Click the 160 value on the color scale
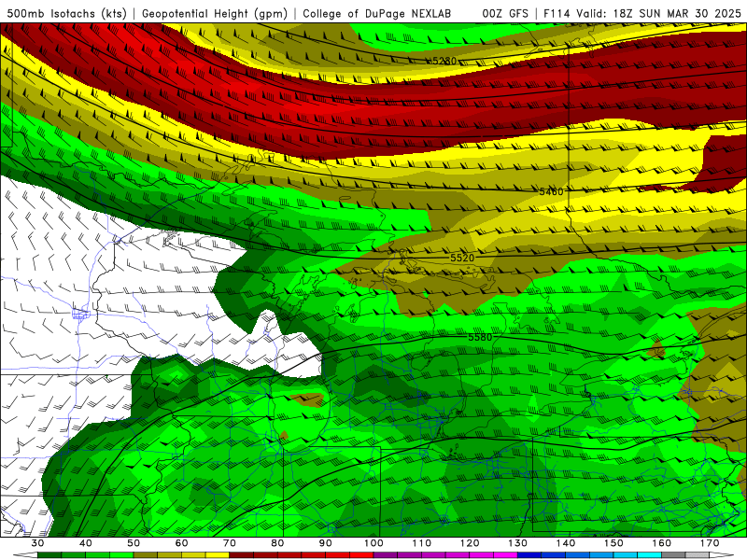The width and height of the screenshot is (747, 560). [662, 543]
